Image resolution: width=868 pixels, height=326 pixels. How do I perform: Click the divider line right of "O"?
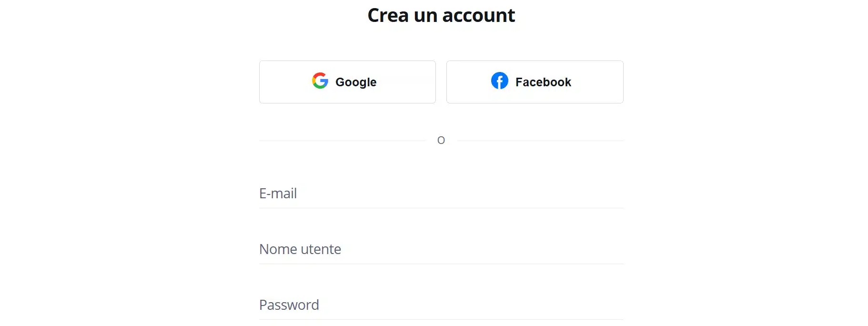(540, 141)
